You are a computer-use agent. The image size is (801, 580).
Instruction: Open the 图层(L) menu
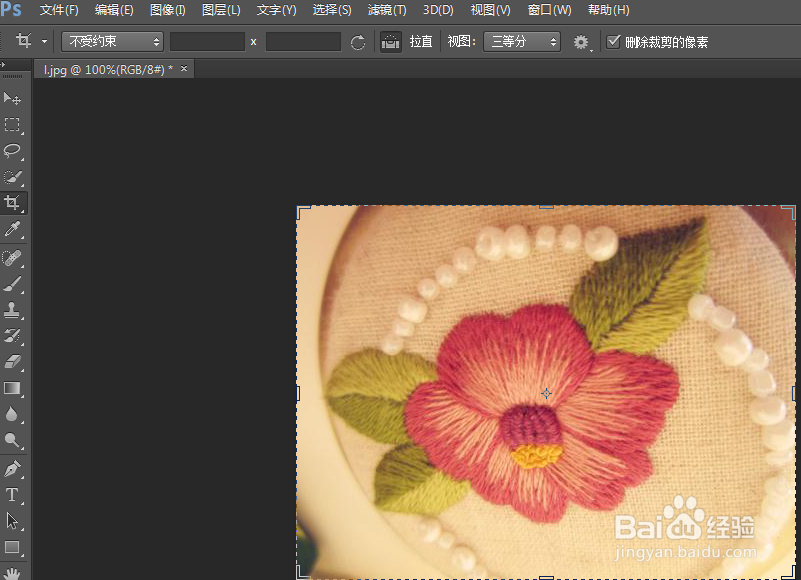pos(221,10)
